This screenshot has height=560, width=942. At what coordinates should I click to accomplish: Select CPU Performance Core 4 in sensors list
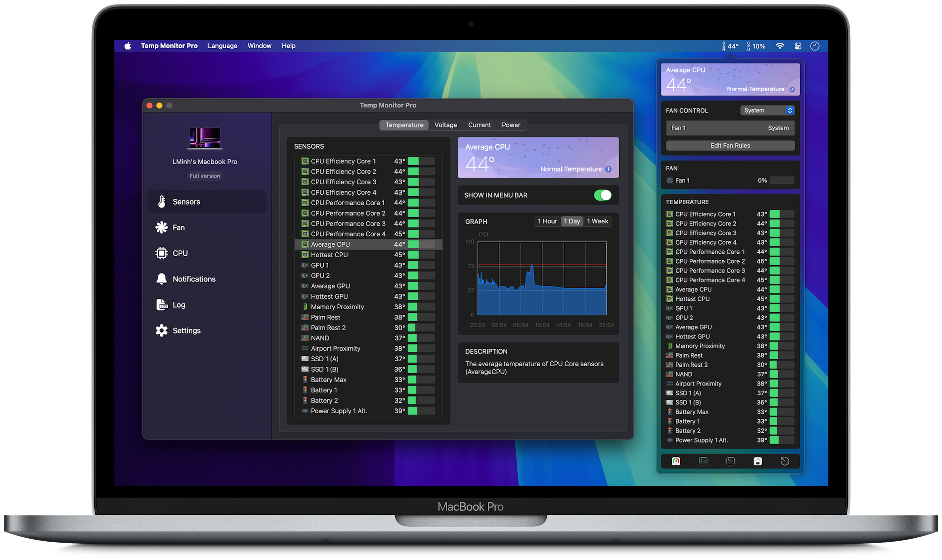point(368,234)
